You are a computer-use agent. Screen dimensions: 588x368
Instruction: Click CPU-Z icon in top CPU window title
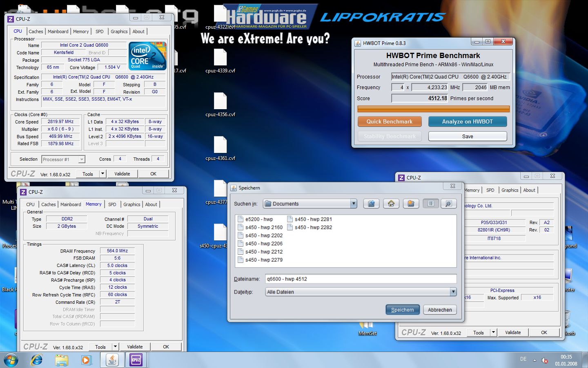coord(11,19)
